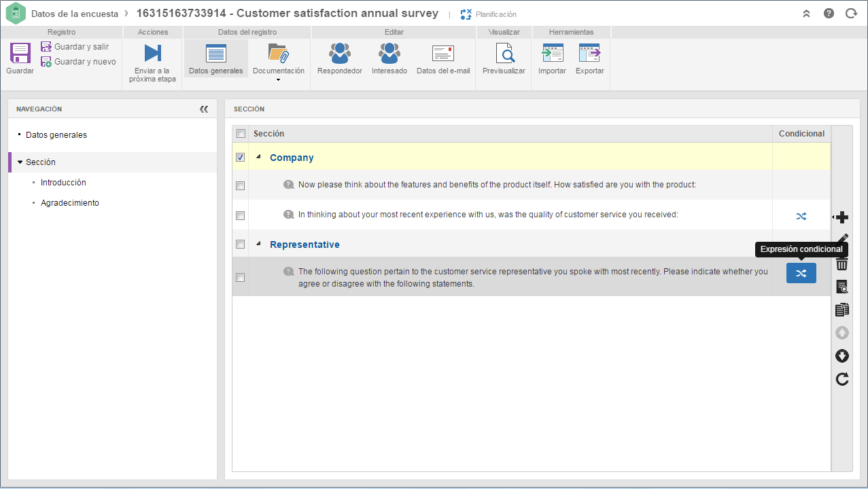The image size is (868, 489).
Task: Toggle the select-all checkbox in the table header
Action: tap(241, 134)
